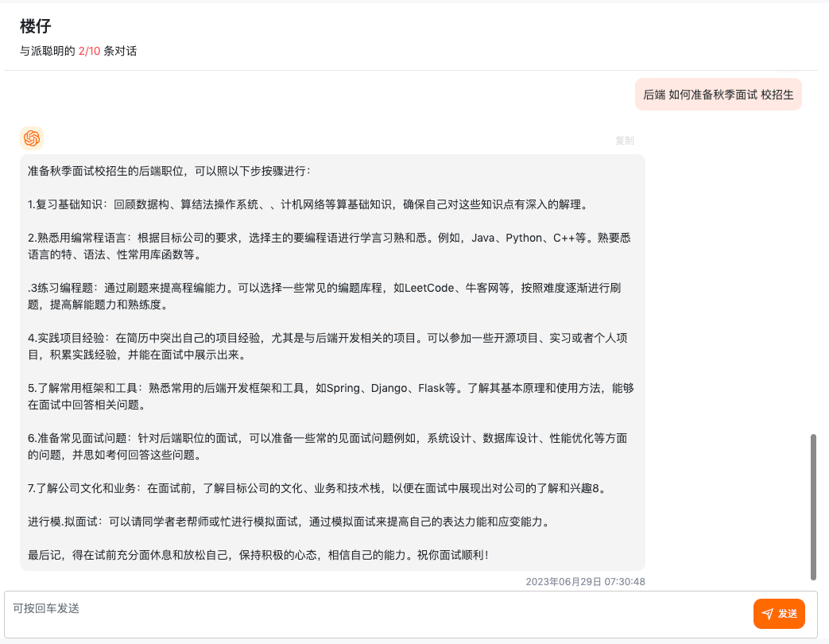The width and height of the screenshot is (829, 644).
Task: Click the paragraph 7.了解公司文化和业务
Action: click(319, 488)
